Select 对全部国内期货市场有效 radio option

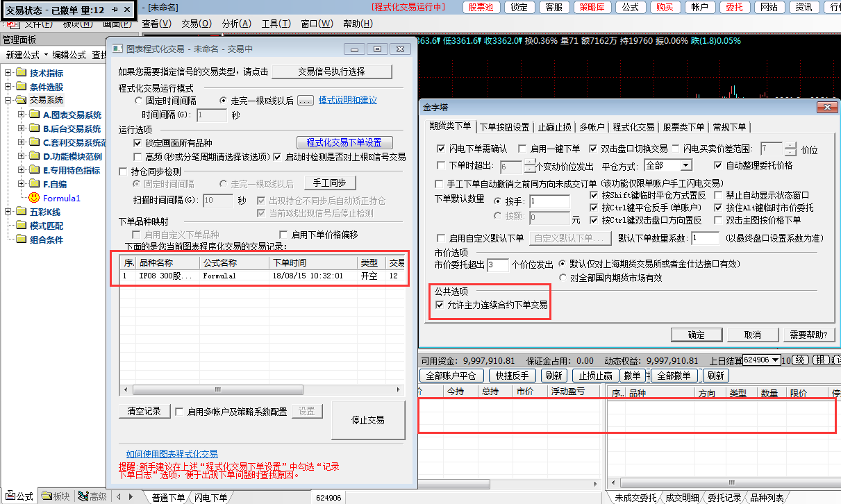[x=562, y=277]
